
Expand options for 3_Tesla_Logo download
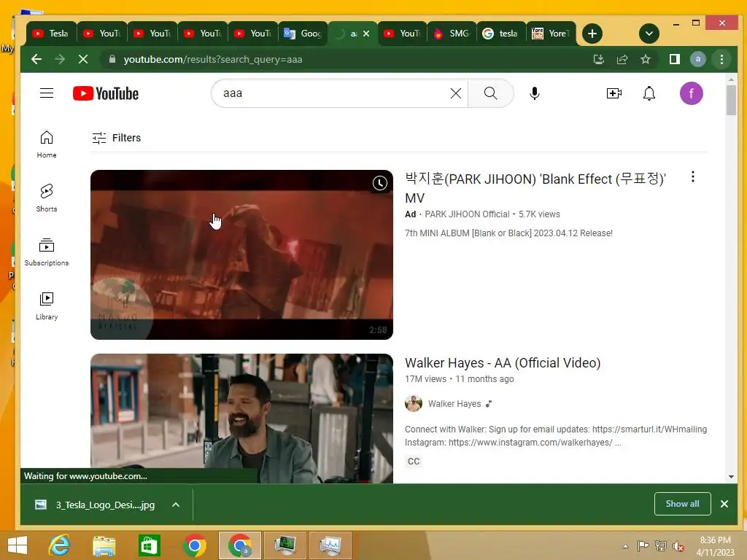[x=176, y=505]
